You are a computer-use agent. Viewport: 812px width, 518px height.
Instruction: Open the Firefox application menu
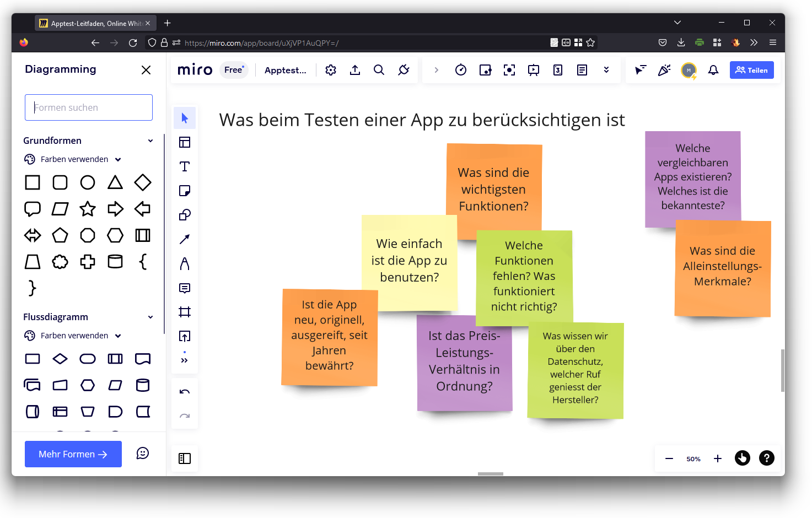click(773, 42)
